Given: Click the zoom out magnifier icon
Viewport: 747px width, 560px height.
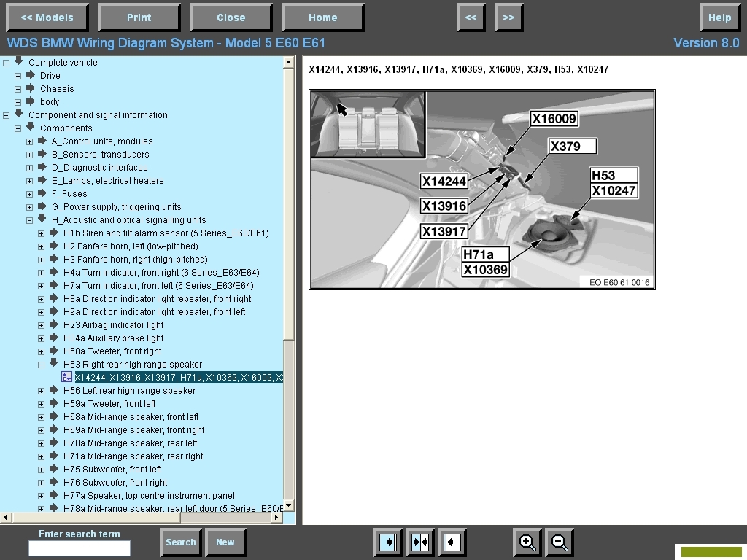Looking at the screenshot, I should [560, 542].
